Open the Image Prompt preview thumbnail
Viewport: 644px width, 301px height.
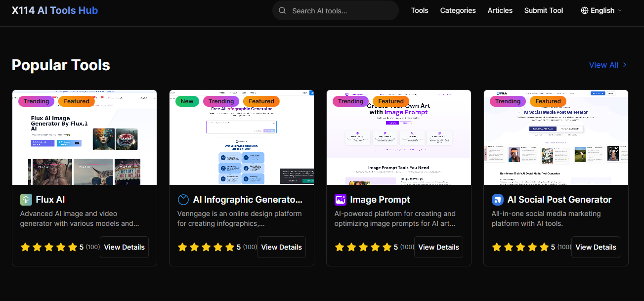399,137
